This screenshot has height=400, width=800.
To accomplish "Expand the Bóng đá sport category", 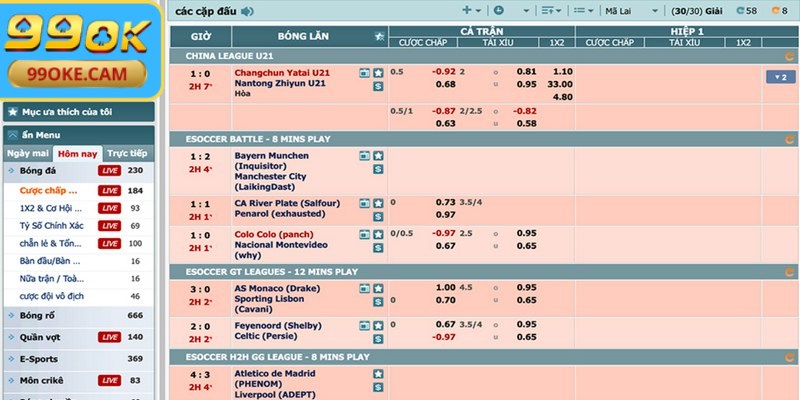I will click(79, 171).
